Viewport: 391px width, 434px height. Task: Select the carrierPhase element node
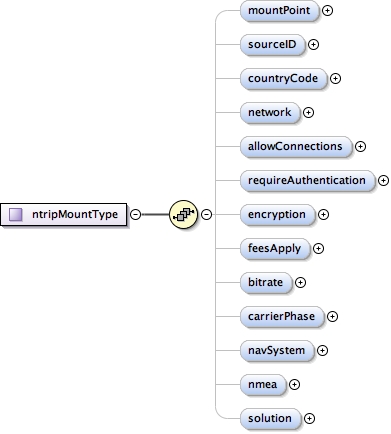282,316
